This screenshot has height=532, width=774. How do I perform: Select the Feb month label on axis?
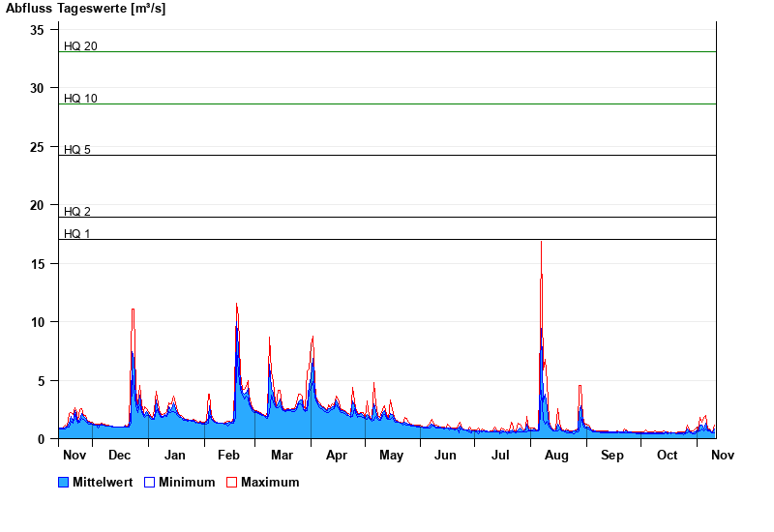tap(228, 455)
